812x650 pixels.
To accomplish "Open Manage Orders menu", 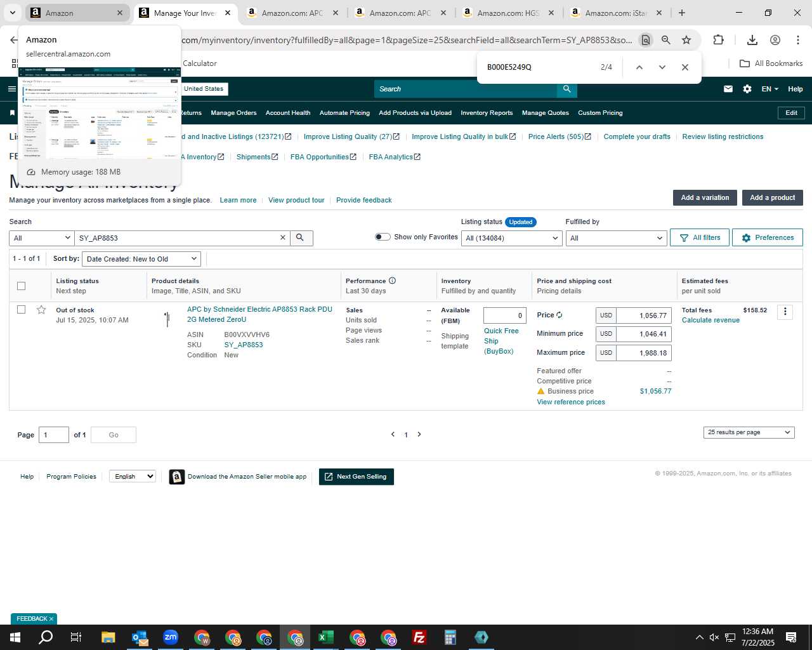I will coord(233,113).
